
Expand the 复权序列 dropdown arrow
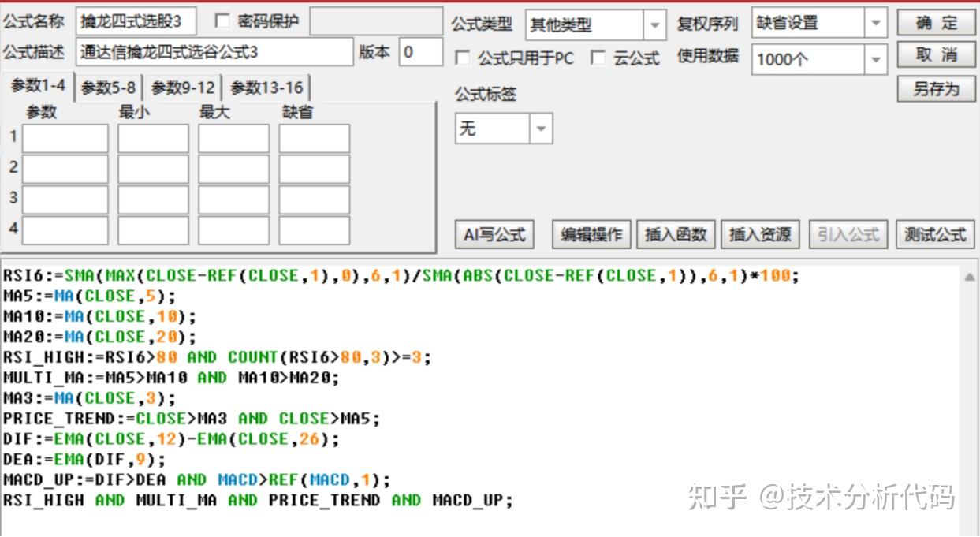click(x=875, y=24)
